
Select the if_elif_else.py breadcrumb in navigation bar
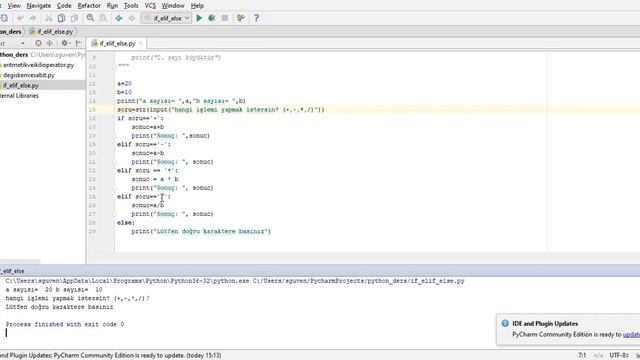51,31
